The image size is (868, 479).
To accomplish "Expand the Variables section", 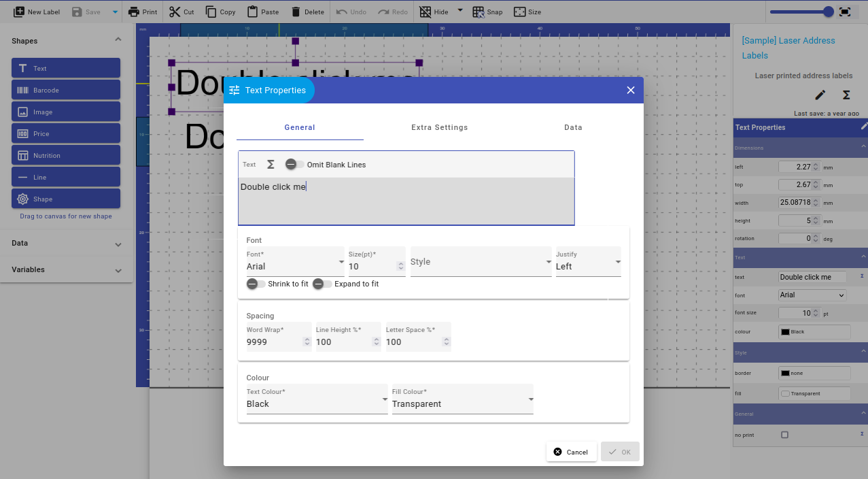I will 66,270.
